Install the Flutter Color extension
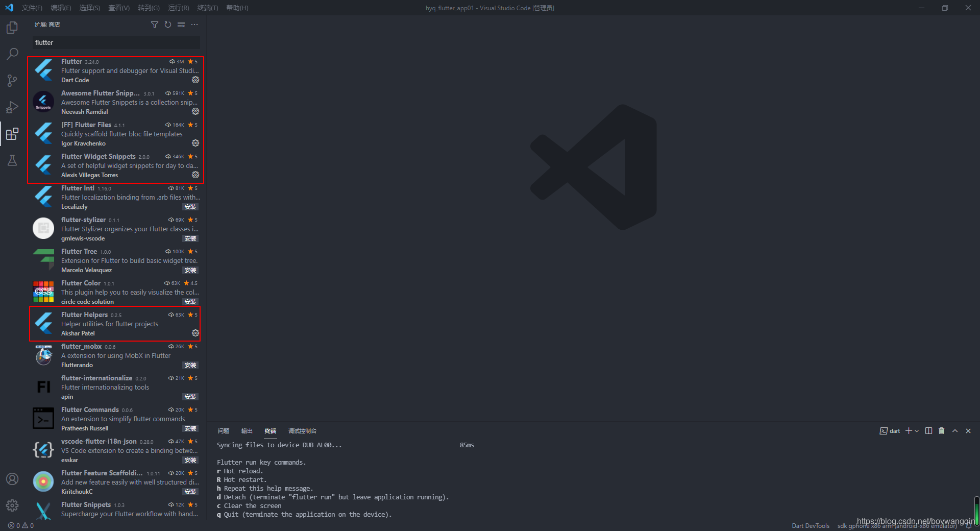The width and height of the screenshot is (980, 531). (190, 302)
